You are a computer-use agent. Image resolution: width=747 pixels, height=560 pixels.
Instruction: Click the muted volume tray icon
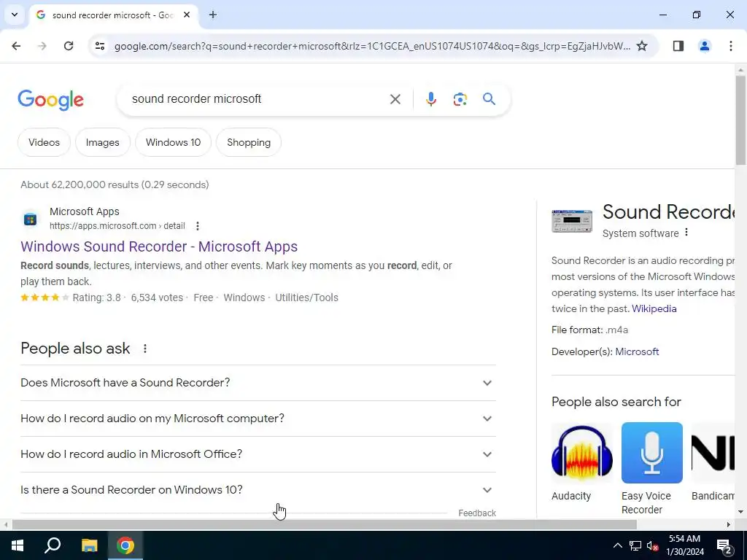tap(652, 545)
